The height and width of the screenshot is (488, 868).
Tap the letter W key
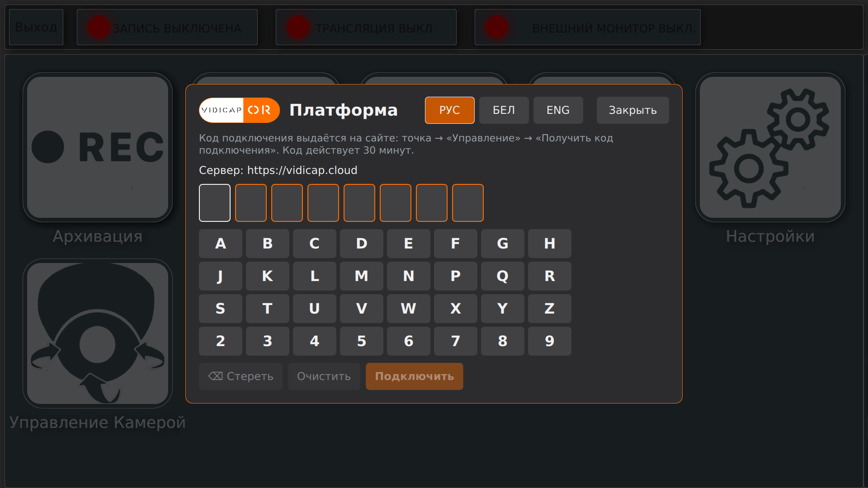(x=409, y=309)
